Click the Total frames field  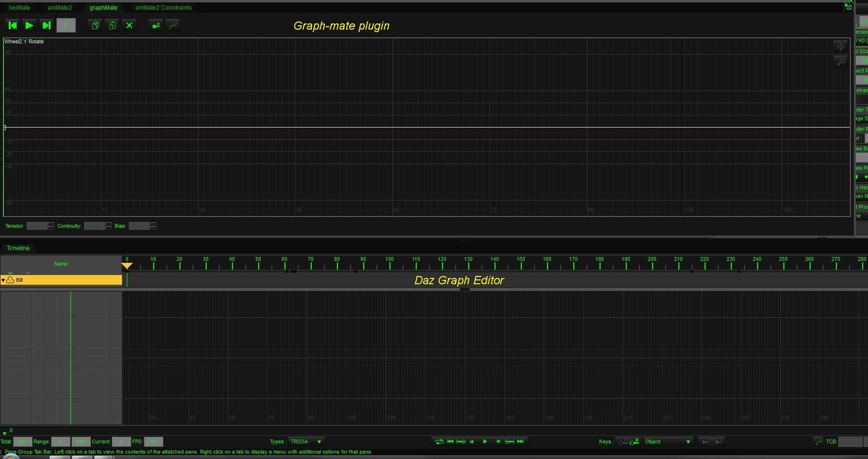(22, 442)
